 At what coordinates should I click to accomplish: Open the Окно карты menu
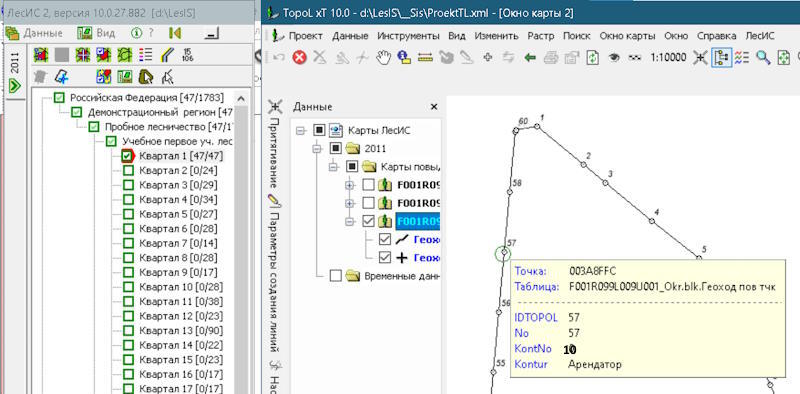click(x=627, y=36)
